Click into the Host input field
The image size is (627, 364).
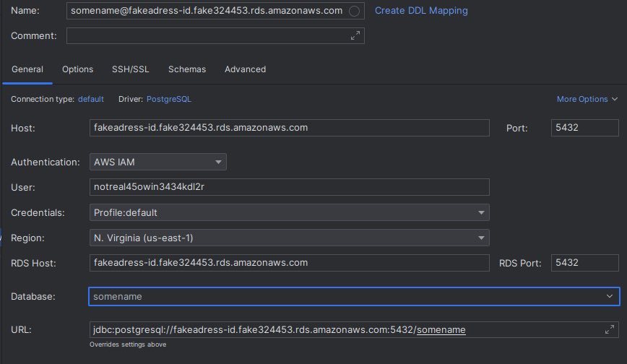point(289,128)
